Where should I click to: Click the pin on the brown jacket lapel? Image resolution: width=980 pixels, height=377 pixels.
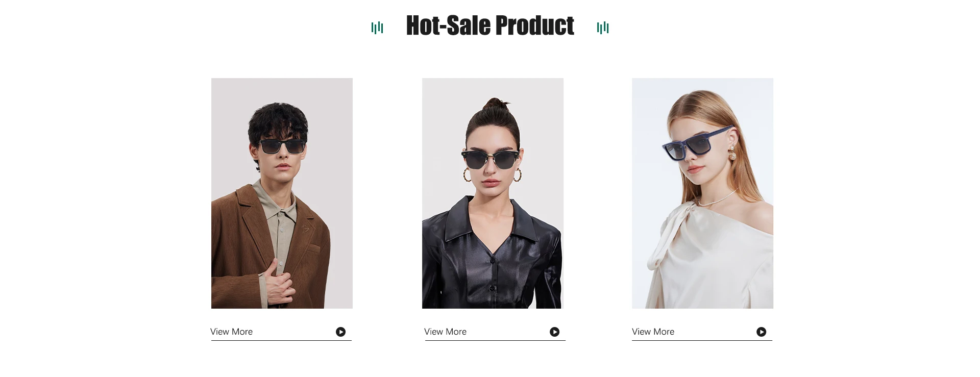click(305, 228)
